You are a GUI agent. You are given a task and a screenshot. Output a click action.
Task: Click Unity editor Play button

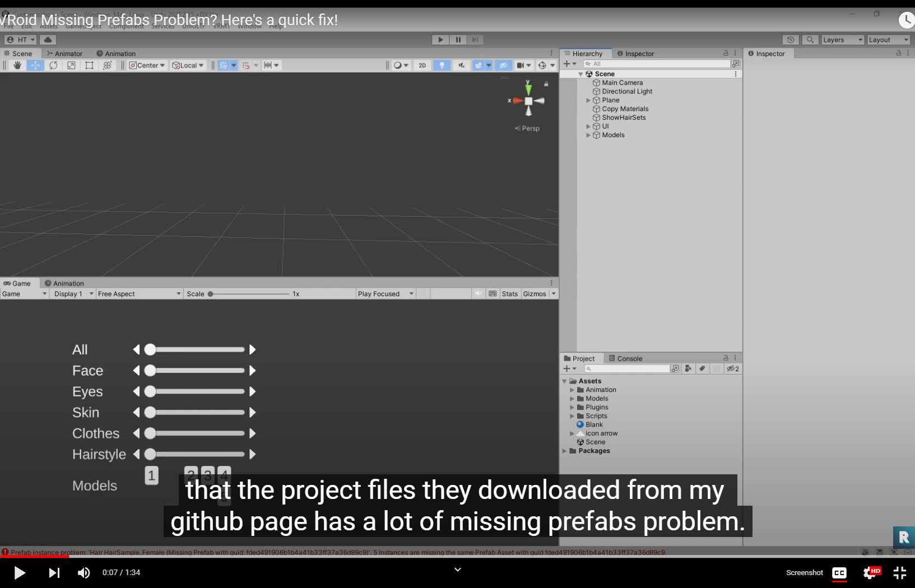(x=440, y=40)
